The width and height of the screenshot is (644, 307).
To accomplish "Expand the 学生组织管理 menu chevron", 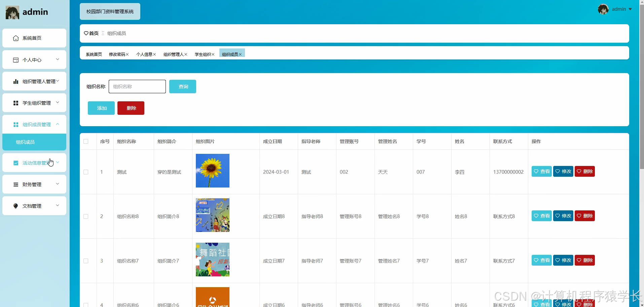I will (x=58, y=102).
